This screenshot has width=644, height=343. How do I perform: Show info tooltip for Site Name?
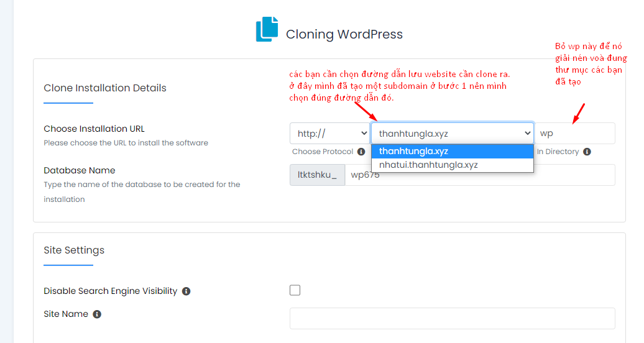pos(97,314)
